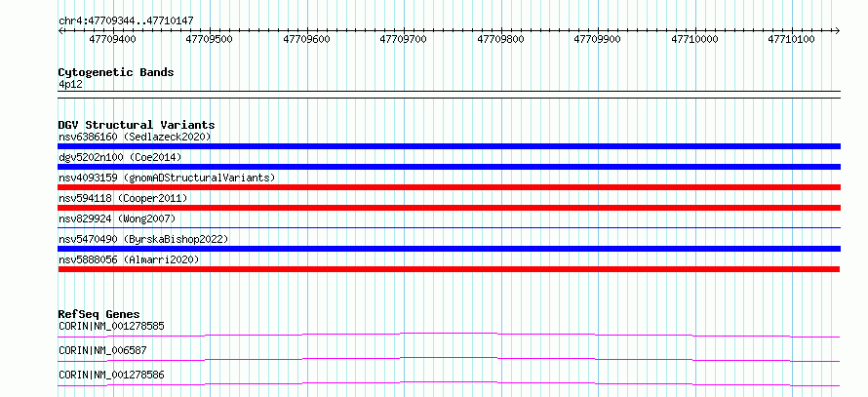This screenshot has height=397, width=868.
Task: Click the red bar for nsv594118
Action: point(449,208)
